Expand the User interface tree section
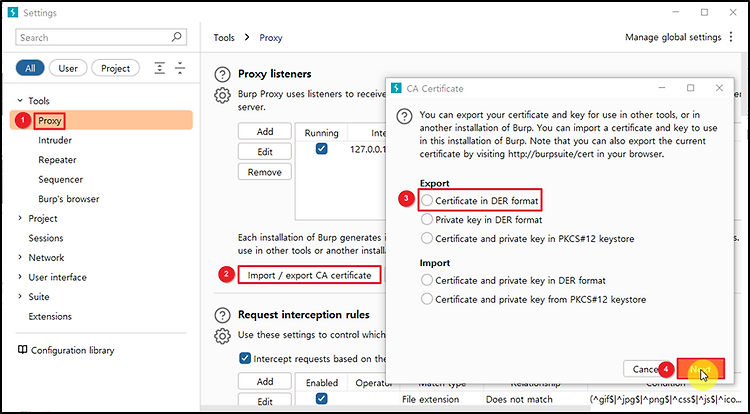750x414 pixels. coord(20,277)
